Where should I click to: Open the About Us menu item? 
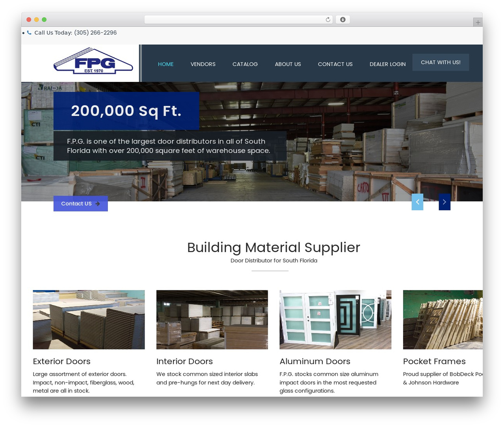(288, 64)
